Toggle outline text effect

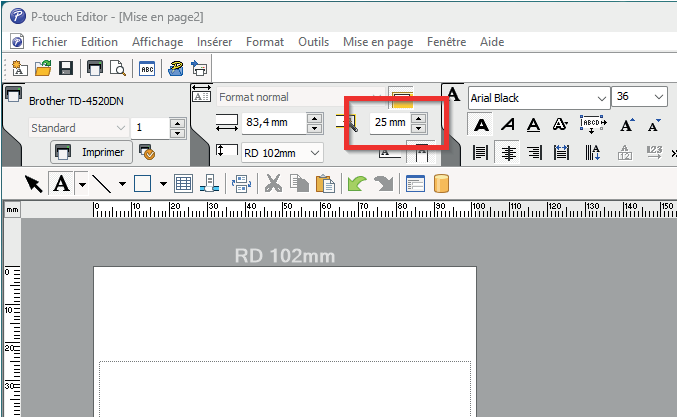pyautogui.click(x=560, y=125)
